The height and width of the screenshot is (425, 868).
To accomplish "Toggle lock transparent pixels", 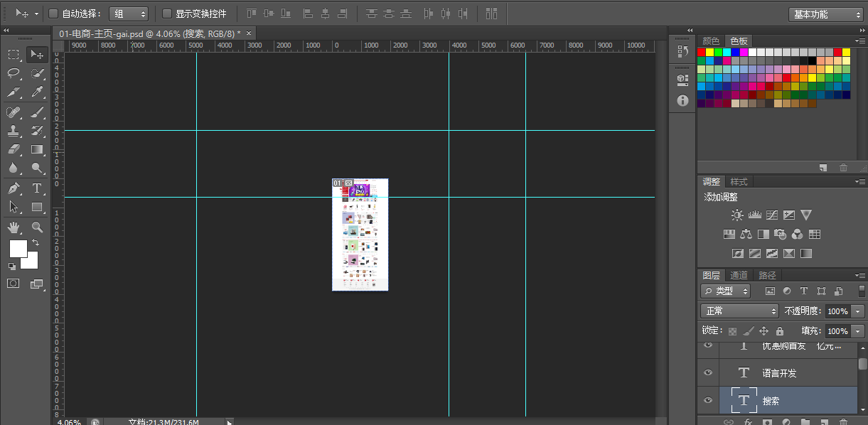I will [x=732, y=331].
